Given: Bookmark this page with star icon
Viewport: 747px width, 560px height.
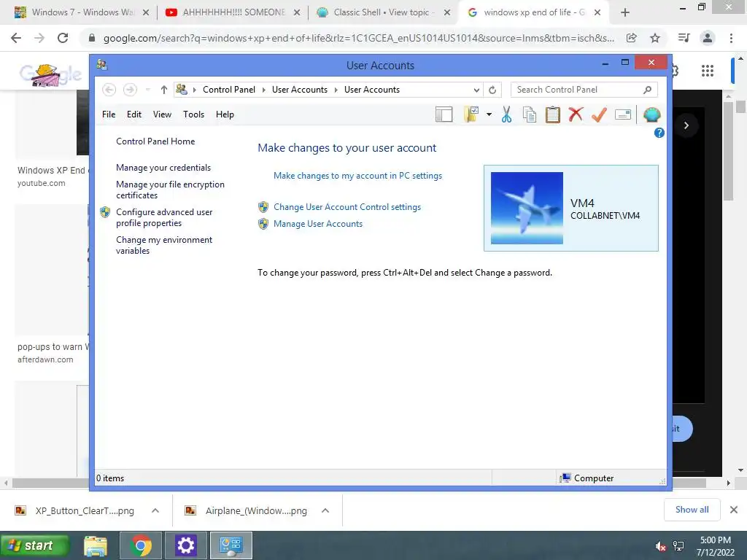Looking at the screenshot, I should coord(655,38).
